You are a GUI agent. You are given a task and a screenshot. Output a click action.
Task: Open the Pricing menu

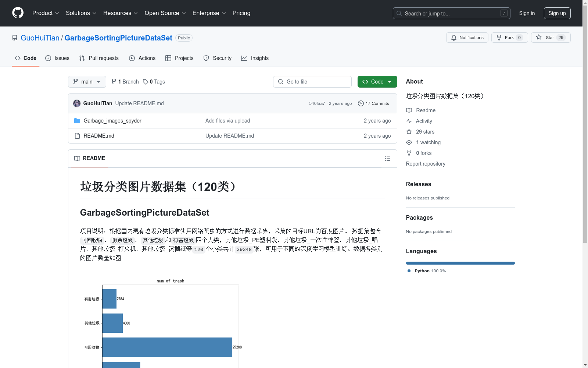pos(241,13)
